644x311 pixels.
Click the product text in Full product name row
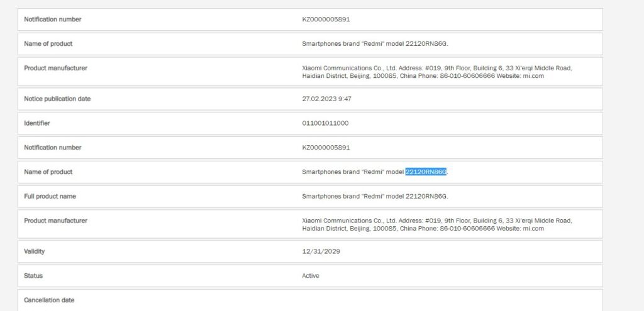click(x=375, y=196)
